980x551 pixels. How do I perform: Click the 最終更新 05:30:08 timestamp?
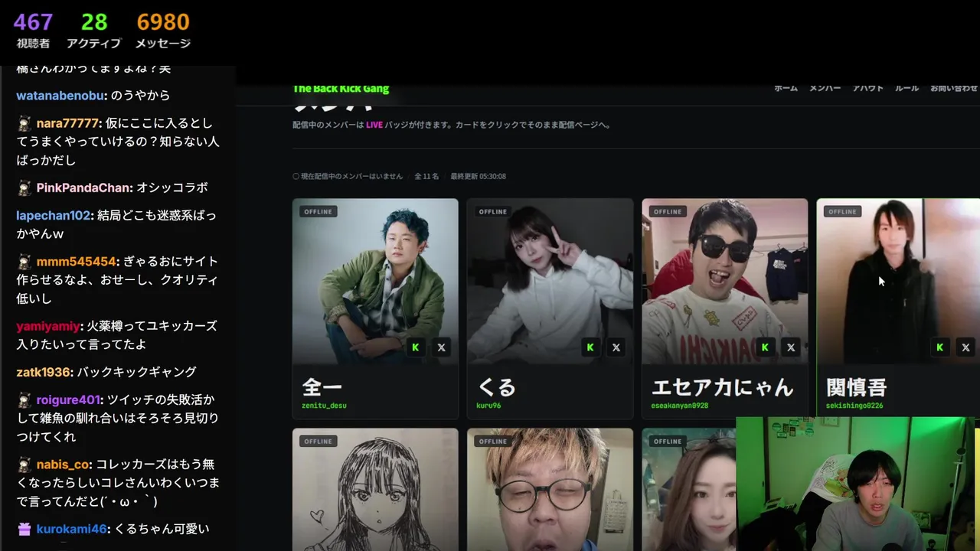click(x=478, y=176)
